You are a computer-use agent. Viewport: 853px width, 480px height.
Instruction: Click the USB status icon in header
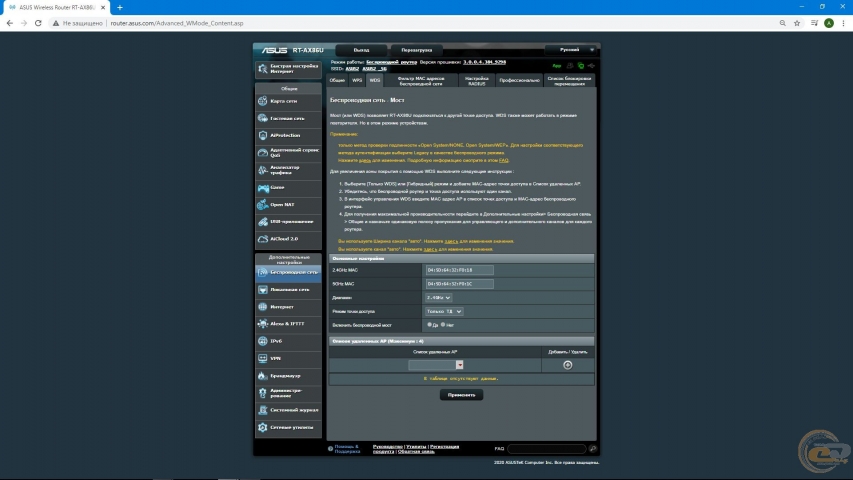click(591, 66)
